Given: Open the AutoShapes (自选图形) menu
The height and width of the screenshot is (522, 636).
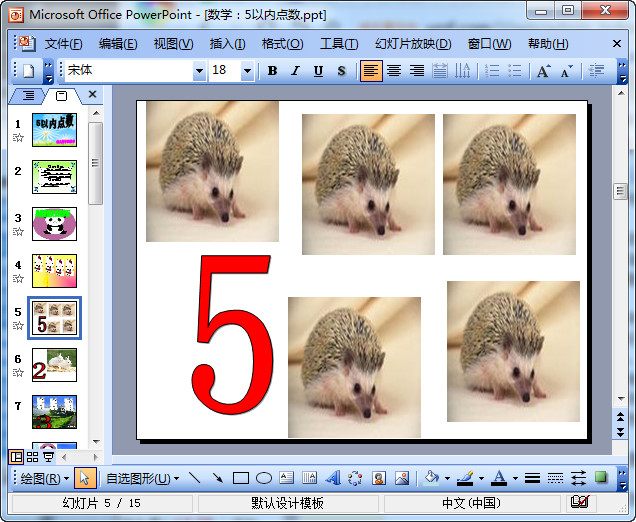Looking at the screenshot, I should 138,478.
